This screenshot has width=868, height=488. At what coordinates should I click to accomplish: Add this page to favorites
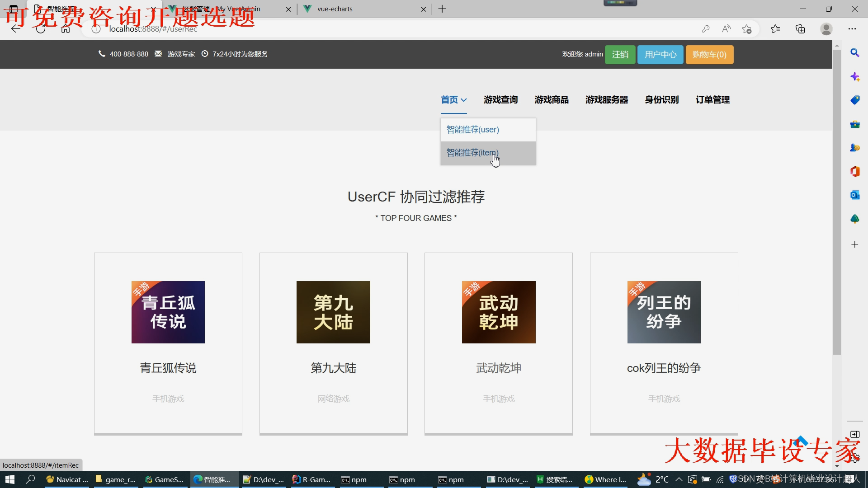pyautogui.click(x=747, y=29)
